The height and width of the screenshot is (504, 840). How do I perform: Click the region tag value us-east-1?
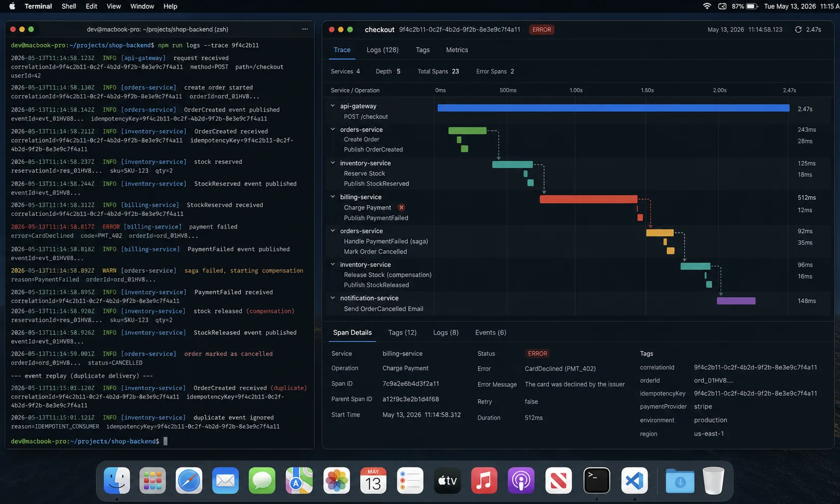709,433
